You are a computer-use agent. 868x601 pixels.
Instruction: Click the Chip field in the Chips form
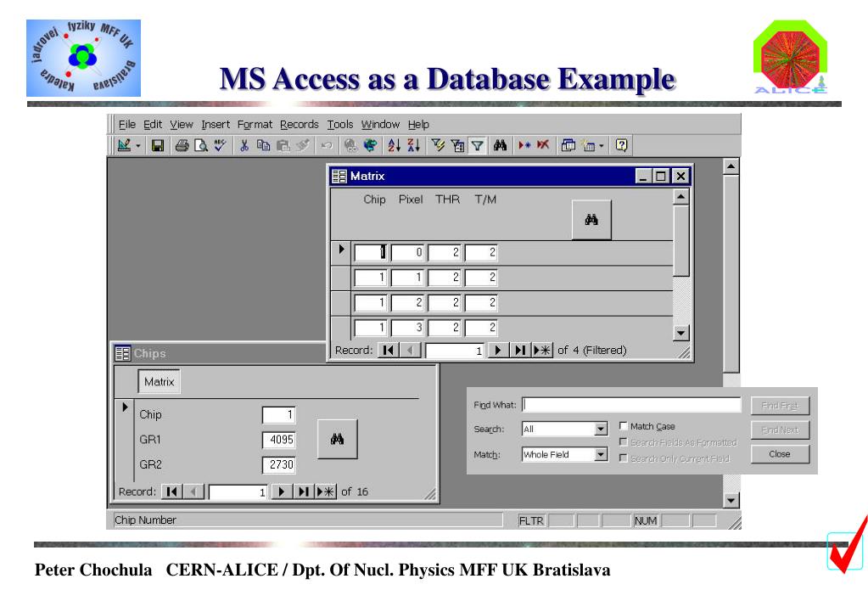(x=278, y=415)
